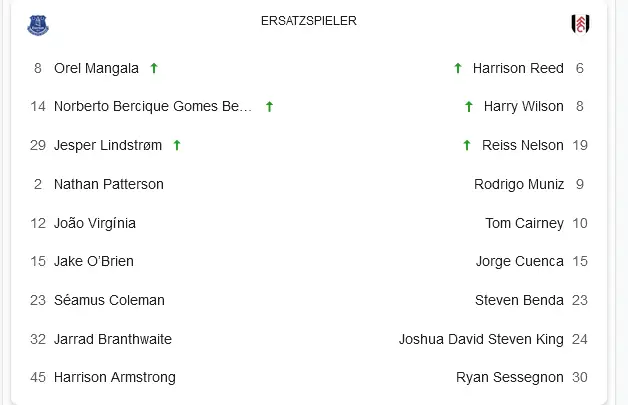The image size is (628, 405).
Task: Select Jorge Cuenca from Fulham substitutes
Action: [x=519, y=261]
